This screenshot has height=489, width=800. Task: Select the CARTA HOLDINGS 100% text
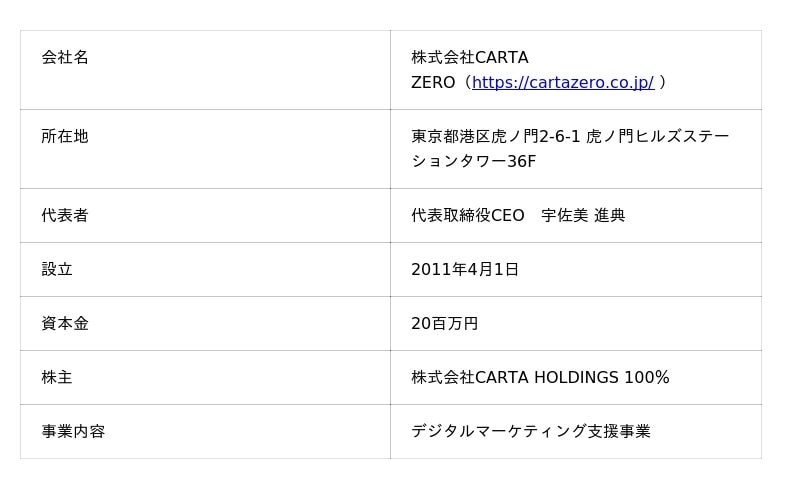pos(540,377)
